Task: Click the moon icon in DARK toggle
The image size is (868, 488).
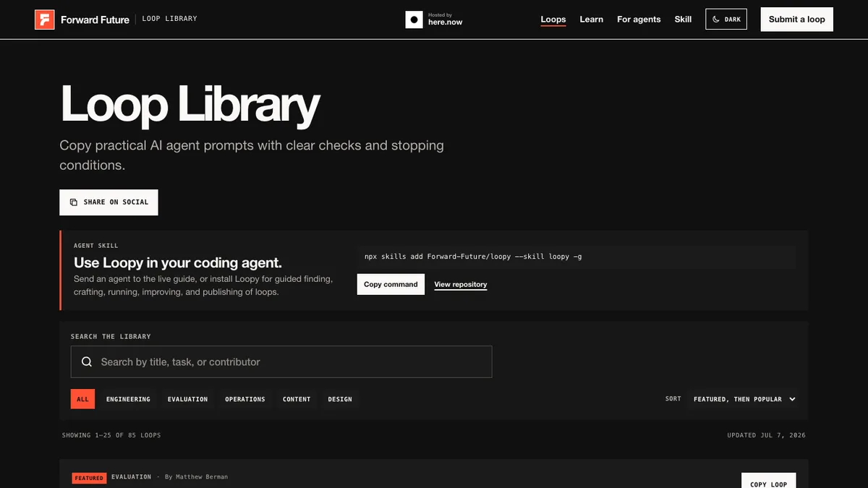Action: [716, 20]
